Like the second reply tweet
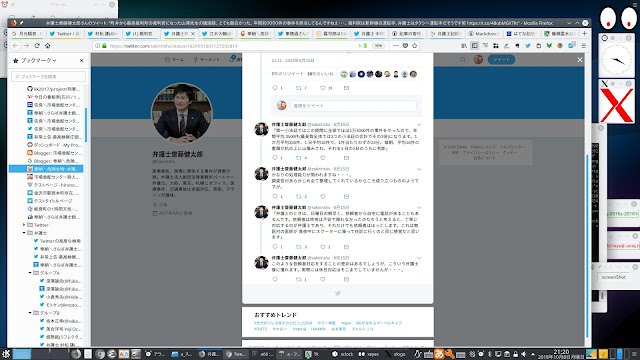 322,197
